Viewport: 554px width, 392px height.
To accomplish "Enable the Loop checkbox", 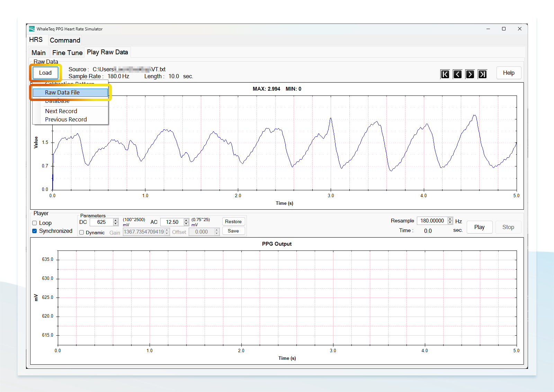I will coord(35,223).
